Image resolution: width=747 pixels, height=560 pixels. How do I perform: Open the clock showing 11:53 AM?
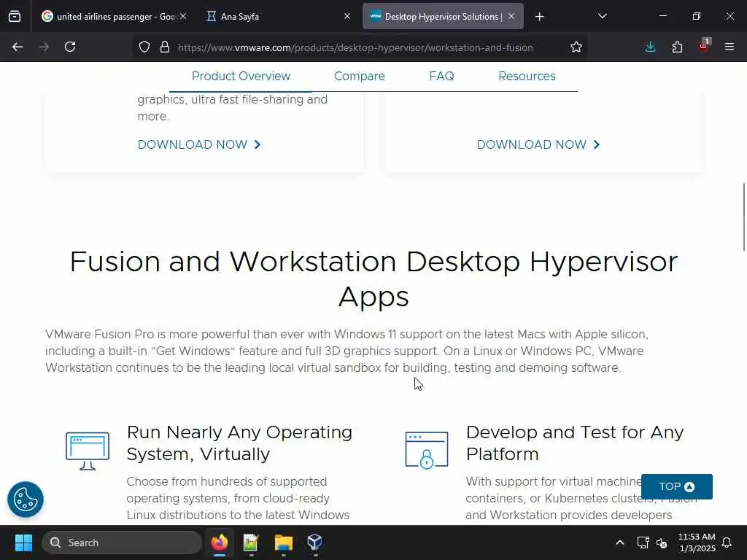pos(697,542)
